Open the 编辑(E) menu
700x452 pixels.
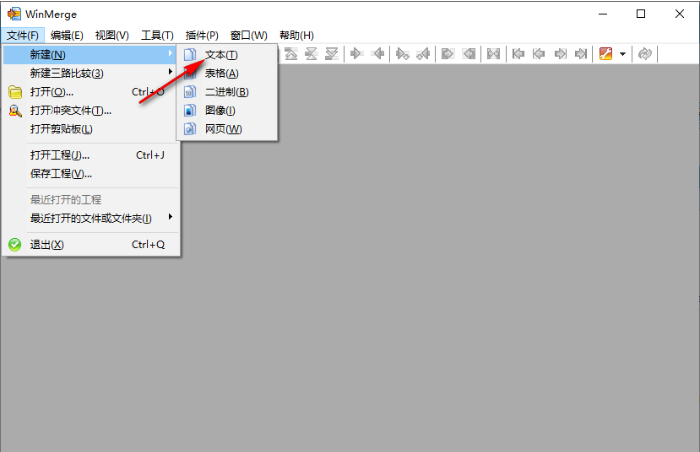(x=67, y=35)
